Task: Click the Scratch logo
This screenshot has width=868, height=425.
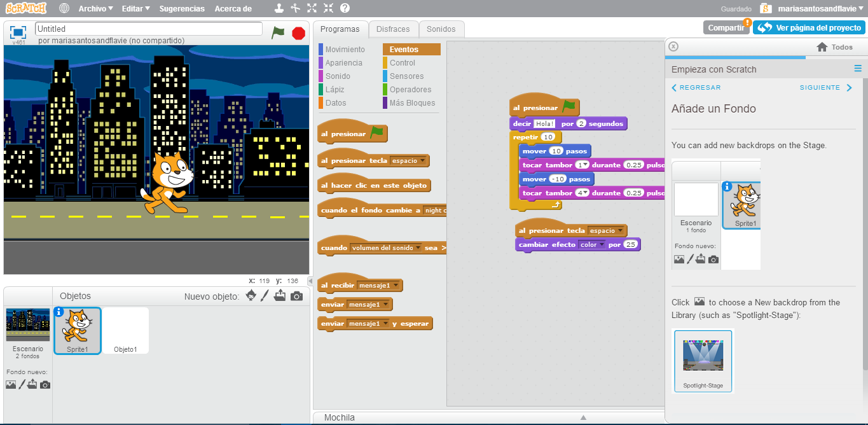Action: (26, 8)
